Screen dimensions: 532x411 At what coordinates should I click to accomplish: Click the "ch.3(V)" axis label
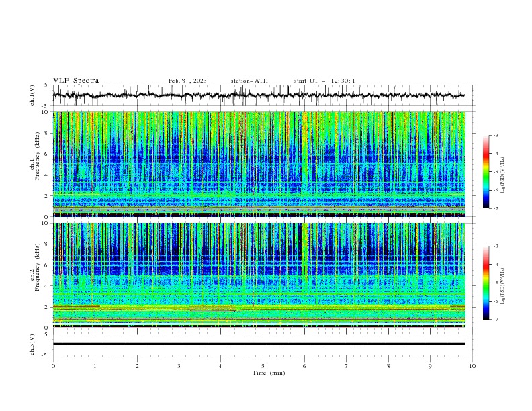[32, 345]
